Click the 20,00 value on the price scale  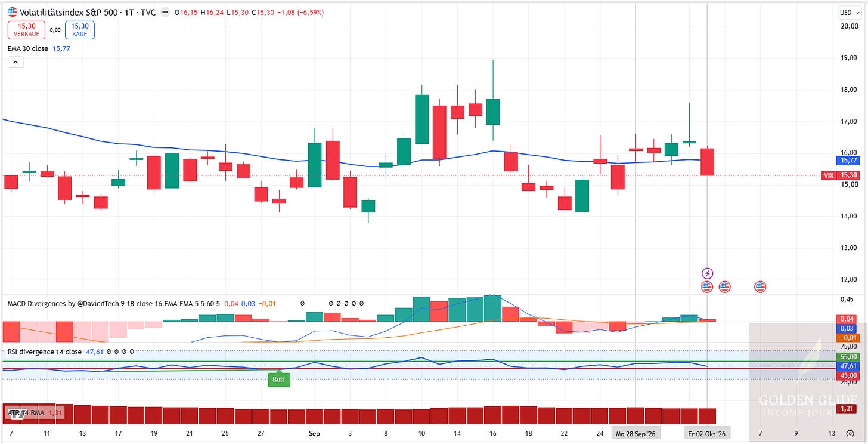pos(850,26)
